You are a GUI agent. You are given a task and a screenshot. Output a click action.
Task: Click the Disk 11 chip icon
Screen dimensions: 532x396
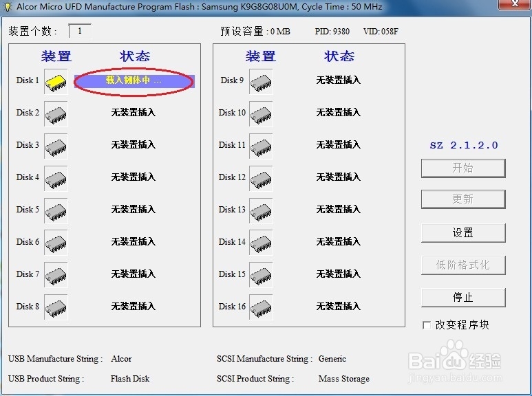coord(261,146)
